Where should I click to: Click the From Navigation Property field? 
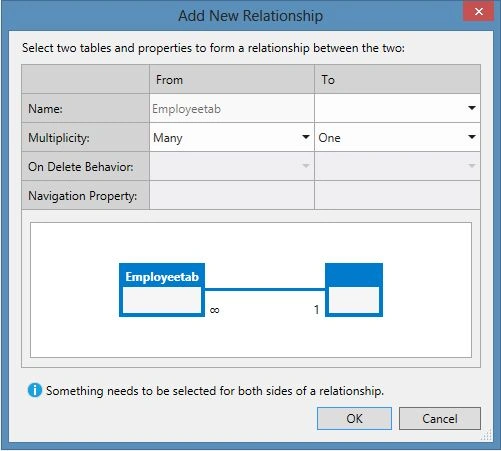click(x=232, y=195)
